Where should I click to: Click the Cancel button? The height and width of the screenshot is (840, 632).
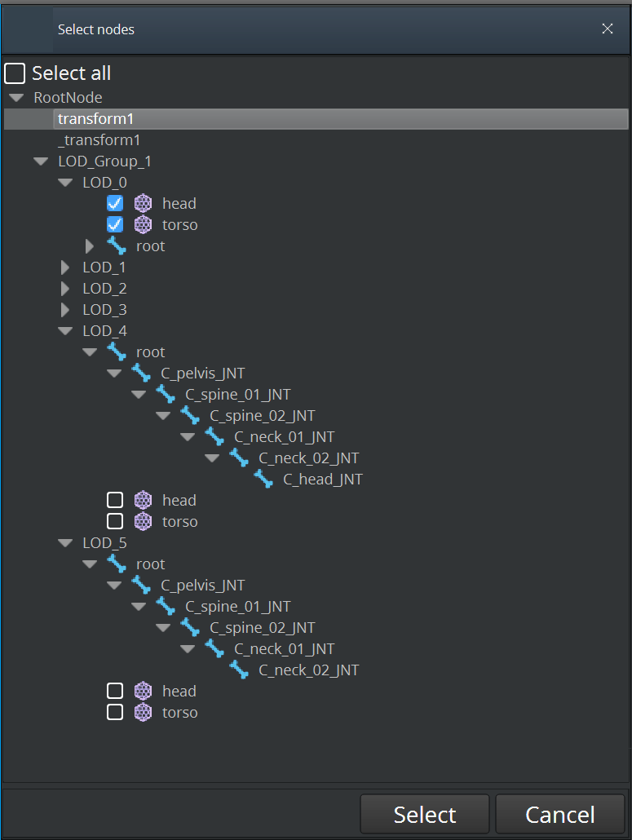click(x=560, y=813)
